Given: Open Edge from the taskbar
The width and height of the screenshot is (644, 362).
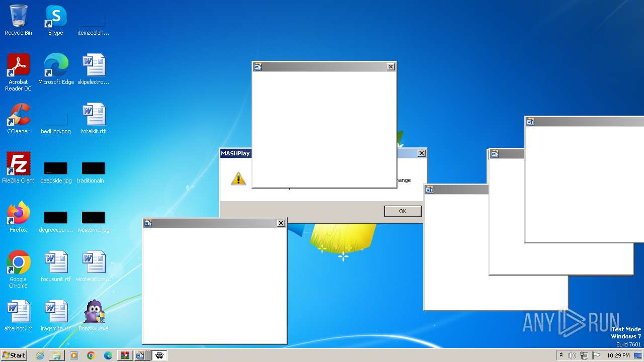Looking at the screenshot, I should [108, 355].
